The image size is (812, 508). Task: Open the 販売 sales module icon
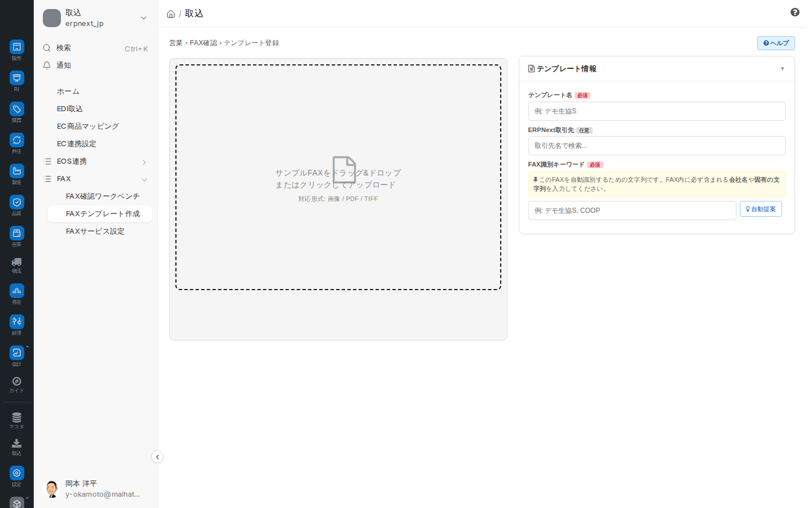(x=17, y=47)
